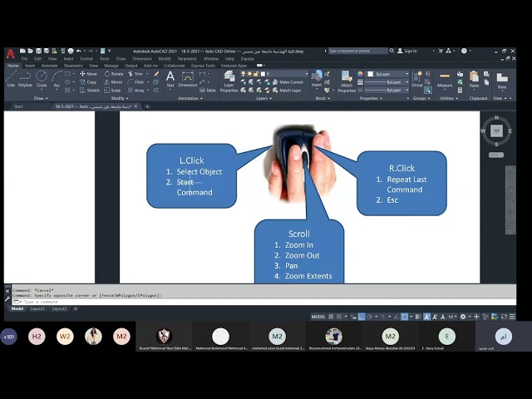Open the Format menu

86,59
